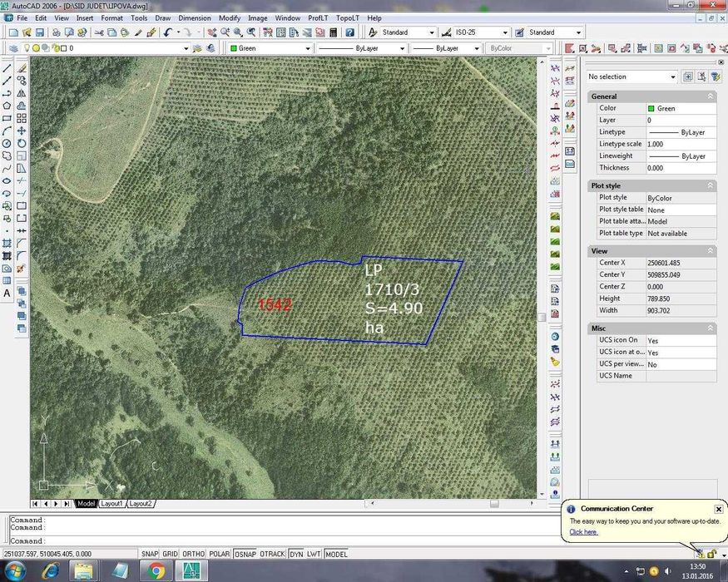This screenshot has height=582, width=728.
Task: Select the Line draw tool
Action: pyautogui.click(x=7, y=68)
